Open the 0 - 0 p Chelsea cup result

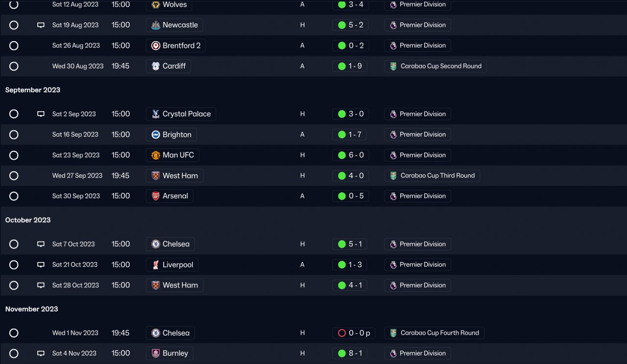(354, 333)
